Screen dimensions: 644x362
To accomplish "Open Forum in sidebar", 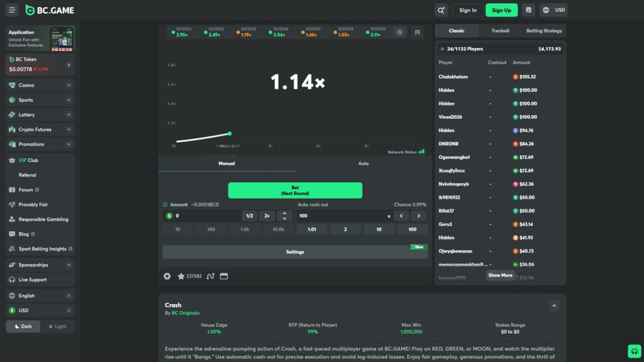I will click(40, 190).
